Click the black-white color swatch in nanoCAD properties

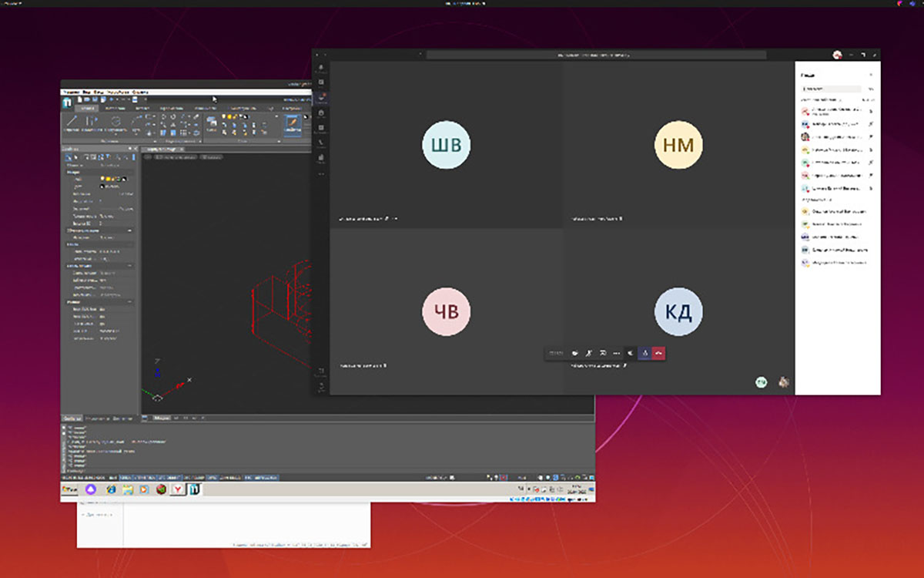coord(102,187)
